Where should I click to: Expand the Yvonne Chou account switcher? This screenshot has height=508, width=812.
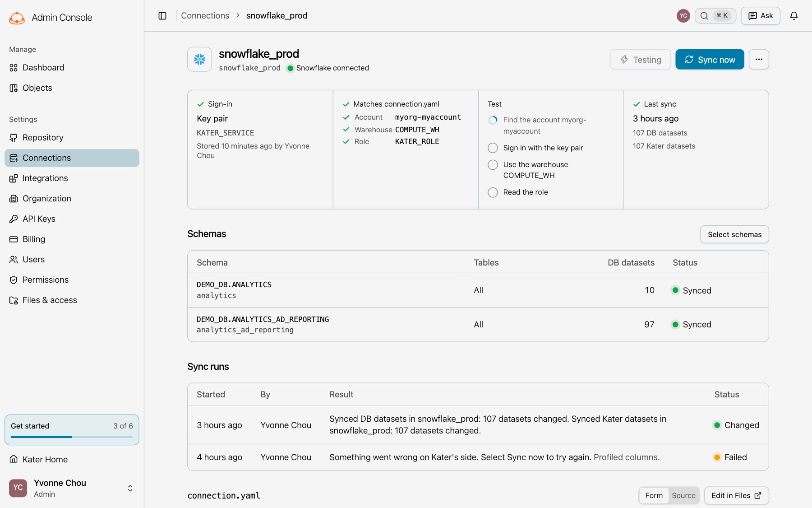coord(130,488)
